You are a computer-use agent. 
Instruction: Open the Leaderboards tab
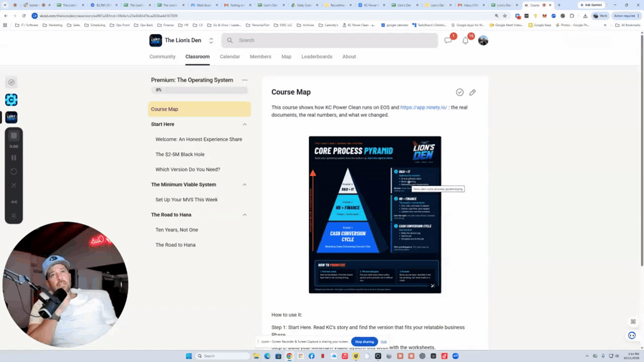(317, 57)
